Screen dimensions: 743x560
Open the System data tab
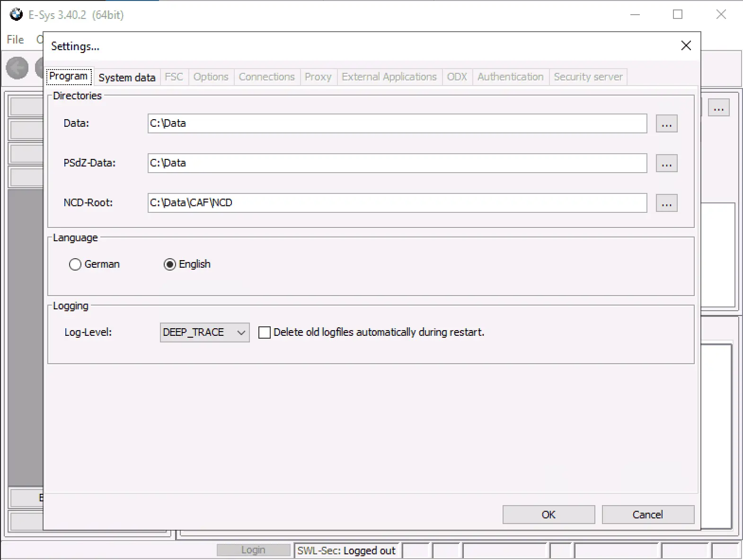pos(127,78)
